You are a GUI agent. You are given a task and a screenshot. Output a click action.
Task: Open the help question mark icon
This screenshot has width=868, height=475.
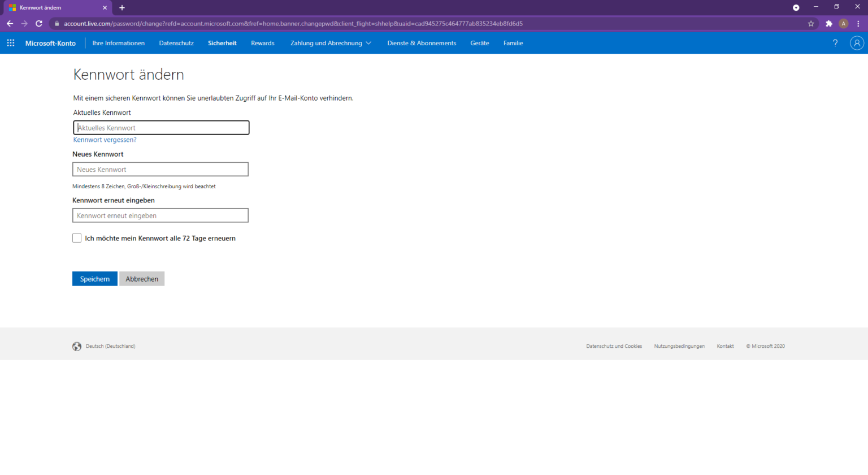click(835, 43)
